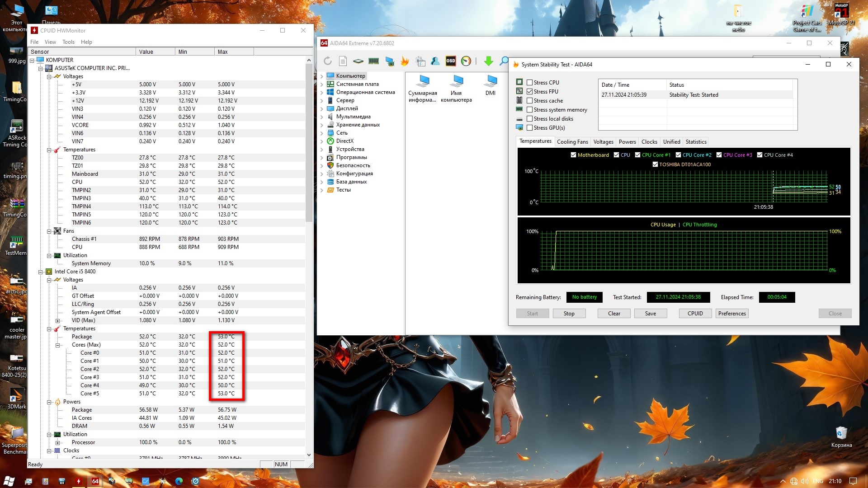
Task: Uncheck the Stress FPU option
Action: [x=529, y=92]
